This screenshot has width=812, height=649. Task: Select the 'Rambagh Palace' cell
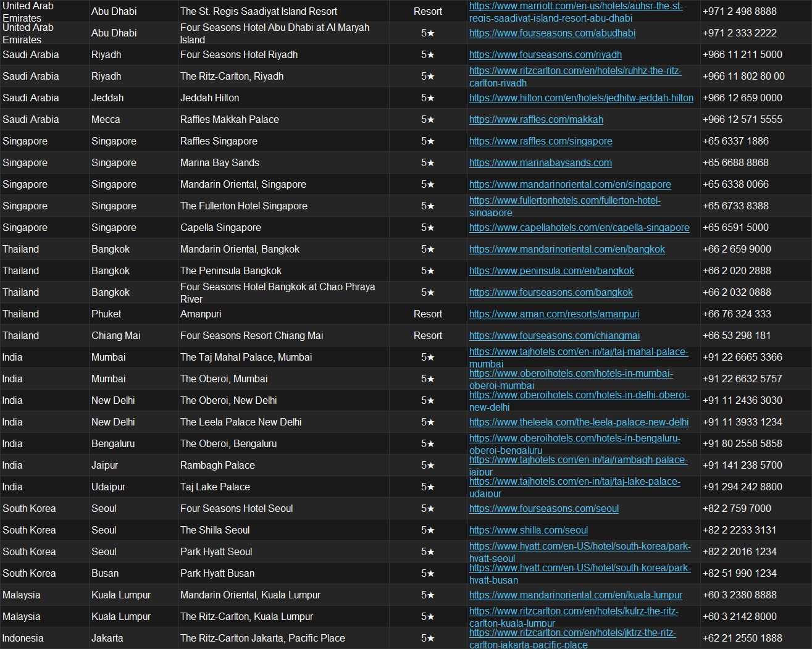pyautogui.click(x=283, y=466)
